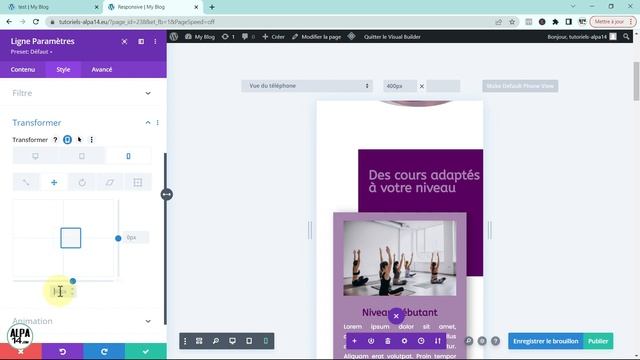Click the trash clear layout icon
The height and width of the screenshot is (360, 640).
388,341
